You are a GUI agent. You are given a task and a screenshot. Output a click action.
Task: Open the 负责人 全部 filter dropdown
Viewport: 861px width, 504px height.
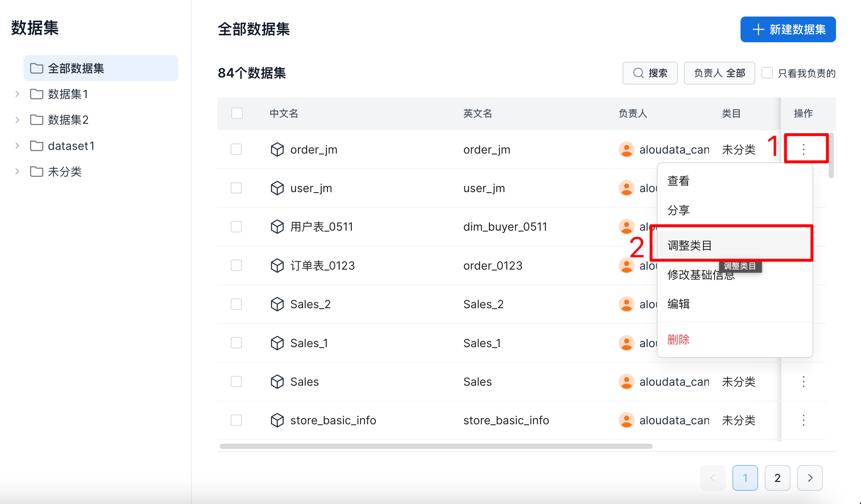coord(719,73)
